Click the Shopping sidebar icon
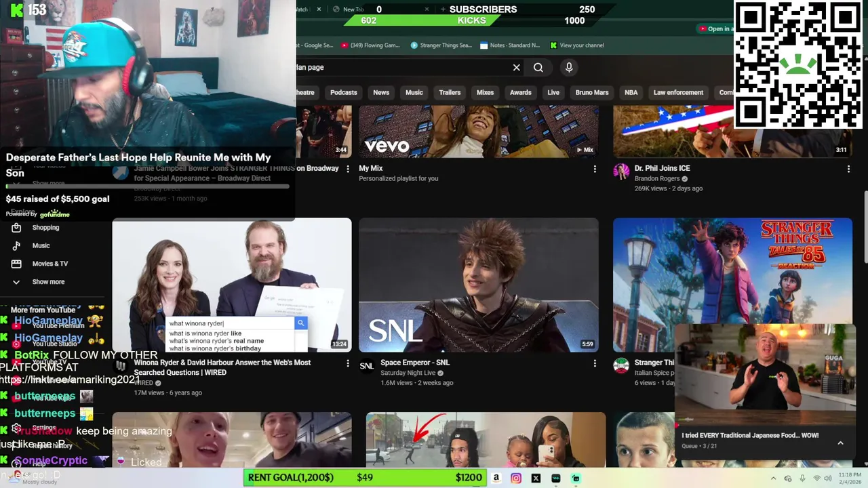Viewport: 868px width, 488px height. (16, 228)
